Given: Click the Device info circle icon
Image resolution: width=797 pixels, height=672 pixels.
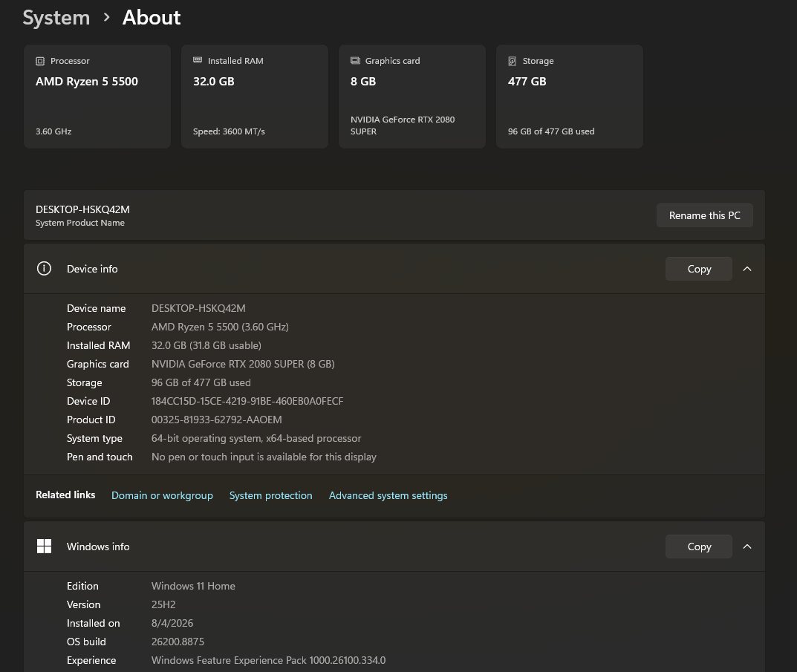Looking at the screenshot, I should [x=45, y=268].
